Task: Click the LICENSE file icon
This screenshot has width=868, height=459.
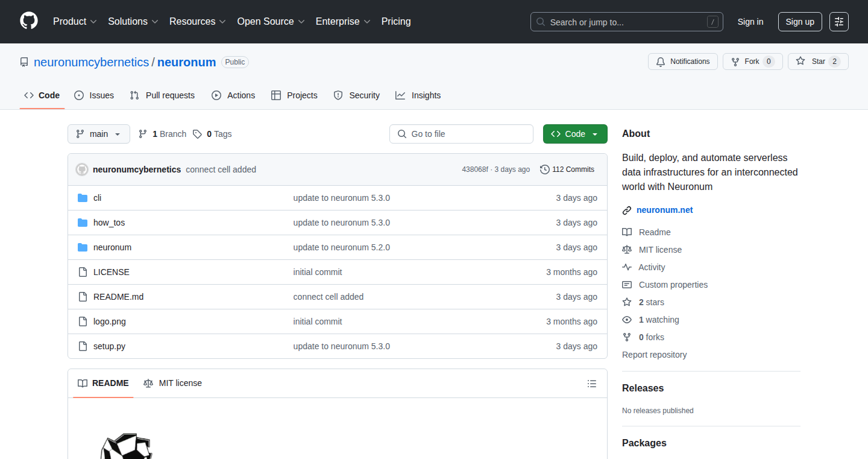Action: [x=83, y=272]
